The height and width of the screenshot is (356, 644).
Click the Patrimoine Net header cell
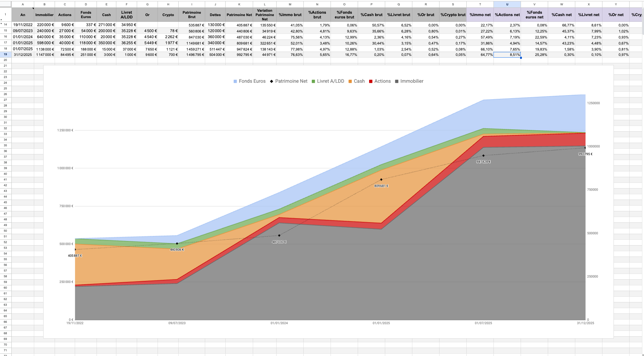click(x=239, y=15)
